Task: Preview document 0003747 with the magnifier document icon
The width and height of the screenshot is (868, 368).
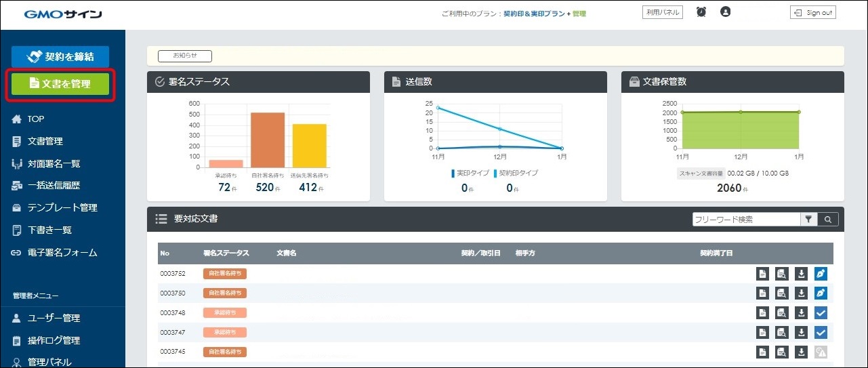Action: pos(782,333)
